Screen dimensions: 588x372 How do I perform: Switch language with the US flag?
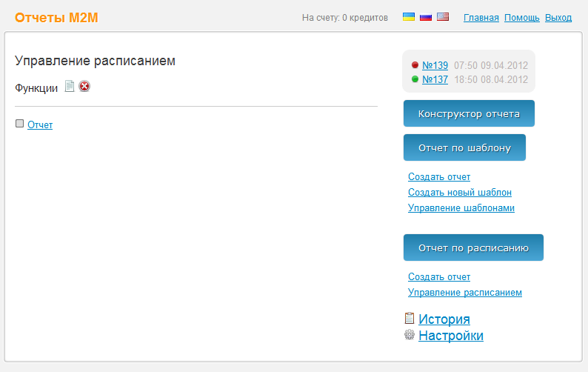(443, 17)
